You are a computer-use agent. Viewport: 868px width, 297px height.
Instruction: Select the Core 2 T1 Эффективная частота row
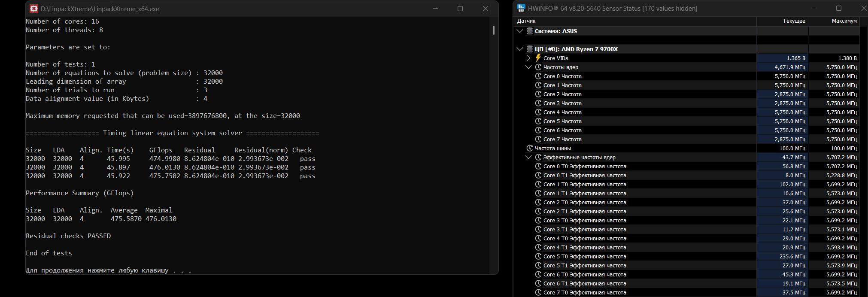point(686,211)
